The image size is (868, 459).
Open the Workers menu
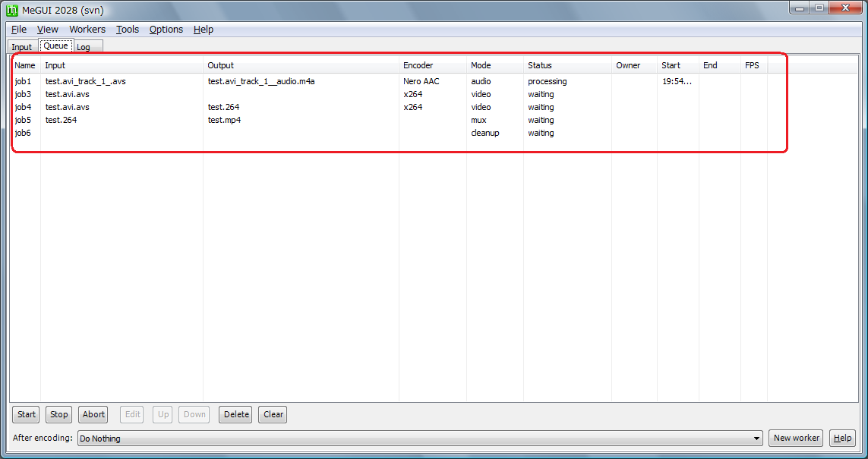point(87,30)
